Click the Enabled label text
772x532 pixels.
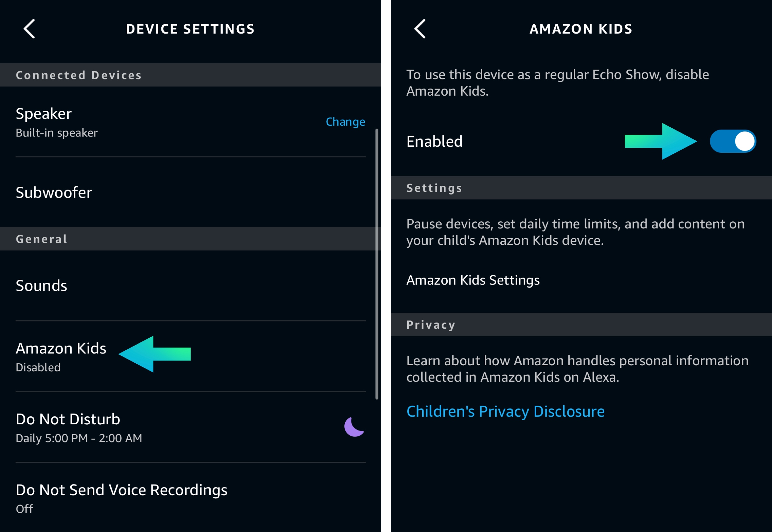point(434,142)
